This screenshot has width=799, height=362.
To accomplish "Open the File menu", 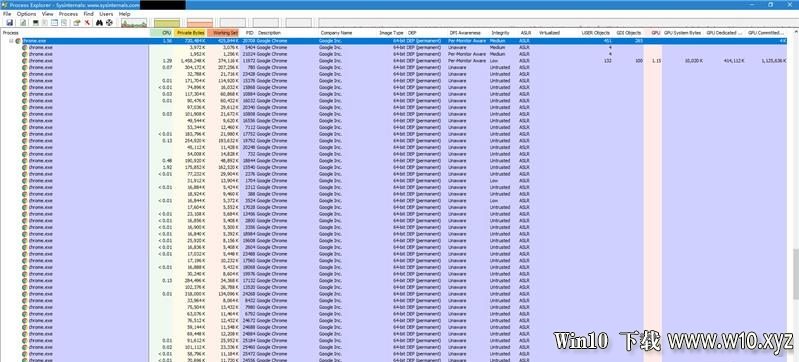I will (7, 14).
